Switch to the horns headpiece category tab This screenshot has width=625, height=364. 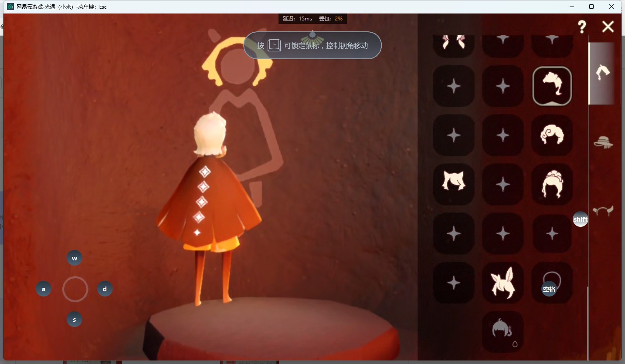[x=603, y=211]
